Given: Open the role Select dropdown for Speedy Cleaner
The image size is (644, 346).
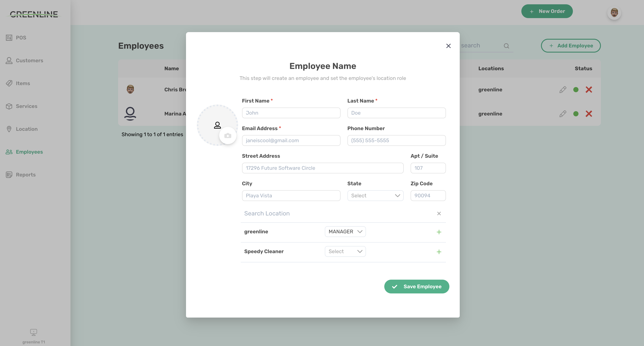Looking at the screenshot, I should coord(345,251).
